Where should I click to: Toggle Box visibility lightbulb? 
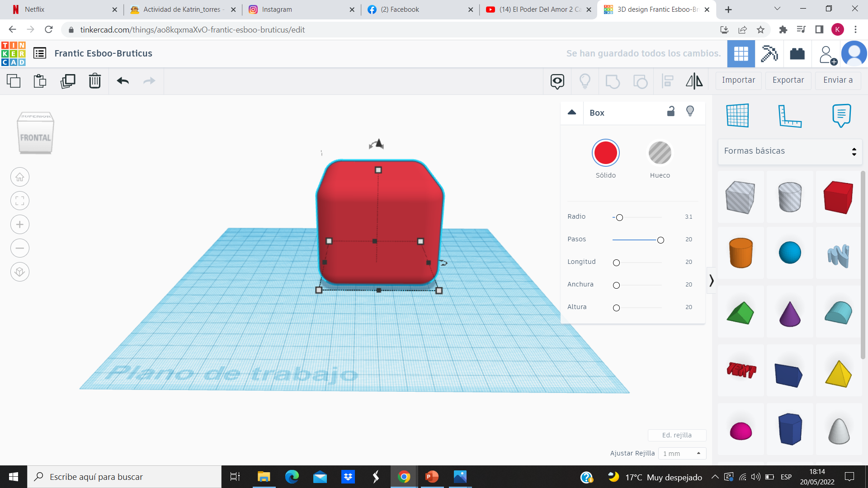(690, 111)
